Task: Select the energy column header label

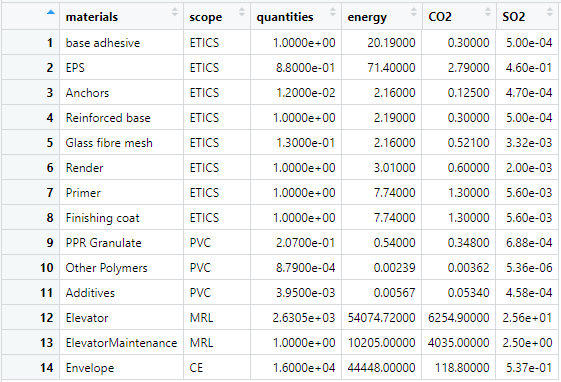Action: (x=367, y=18)
